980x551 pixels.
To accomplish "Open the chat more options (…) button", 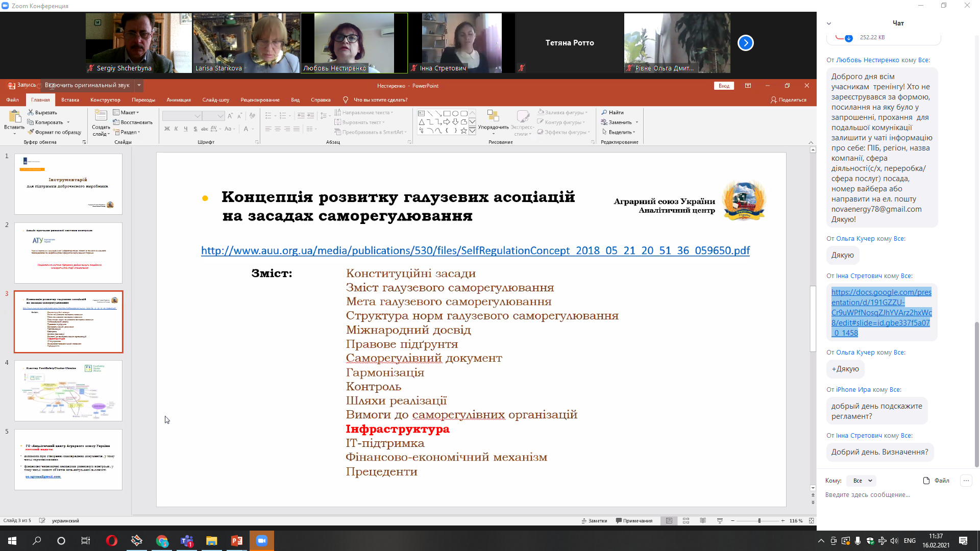I will [x=966, y=481].
